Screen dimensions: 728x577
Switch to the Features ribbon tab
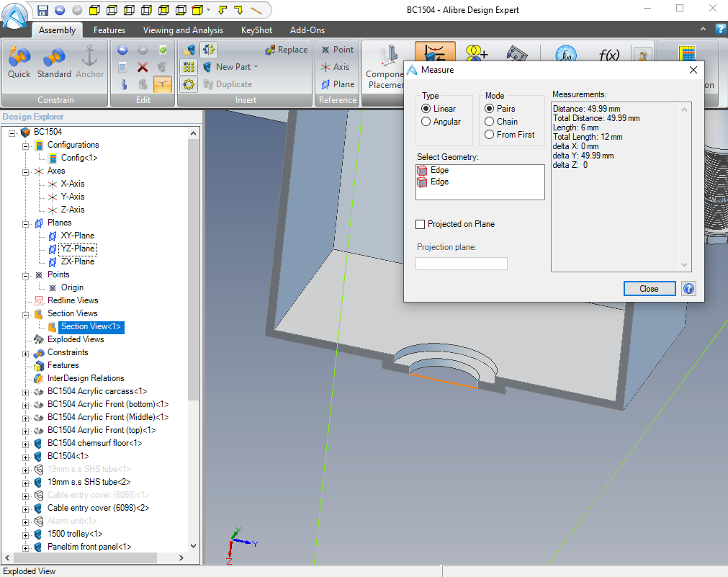[109, 30]
